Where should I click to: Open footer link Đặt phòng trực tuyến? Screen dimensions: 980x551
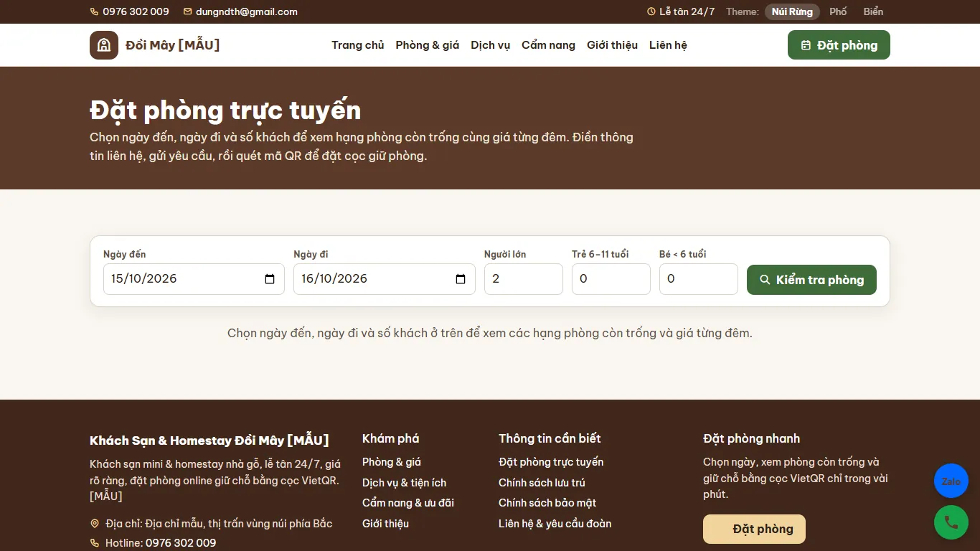pos(551,462)
